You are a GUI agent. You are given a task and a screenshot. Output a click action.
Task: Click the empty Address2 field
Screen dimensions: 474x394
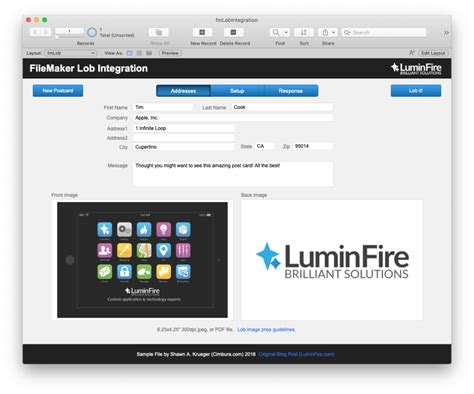[x=184, y=138]
